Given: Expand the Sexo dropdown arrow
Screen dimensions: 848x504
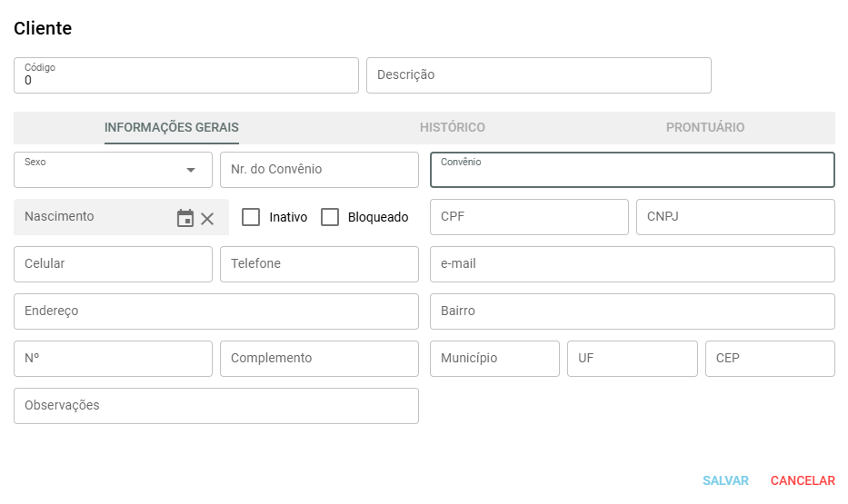Looking at the screenshot, I should click(191, 170).
